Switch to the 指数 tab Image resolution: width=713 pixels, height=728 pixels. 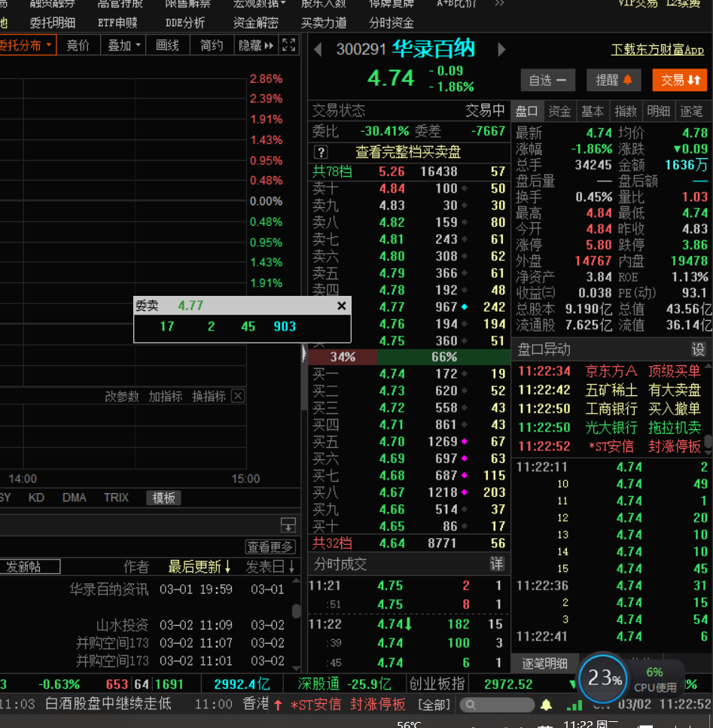click(x=625, y=111)
